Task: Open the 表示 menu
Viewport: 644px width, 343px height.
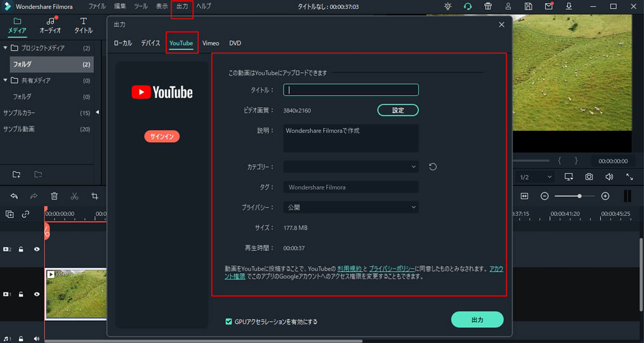Action: tap(162, 6)
